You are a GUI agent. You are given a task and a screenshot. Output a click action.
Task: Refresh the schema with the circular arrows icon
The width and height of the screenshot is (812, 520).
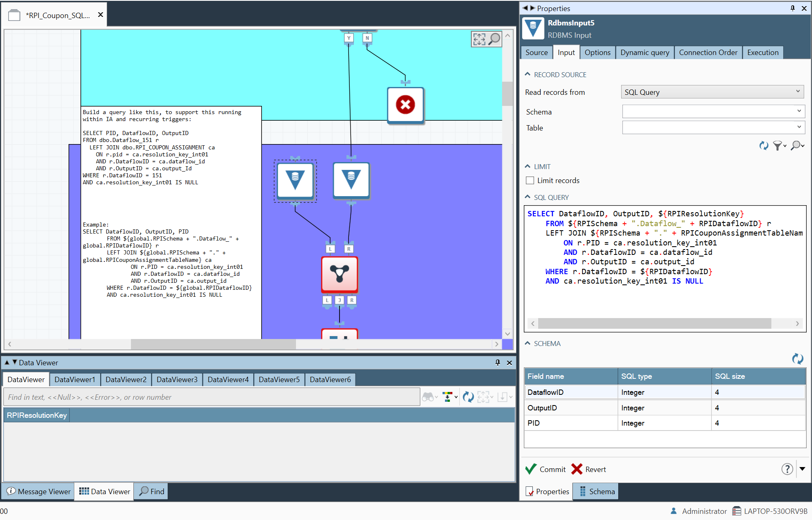797,359
